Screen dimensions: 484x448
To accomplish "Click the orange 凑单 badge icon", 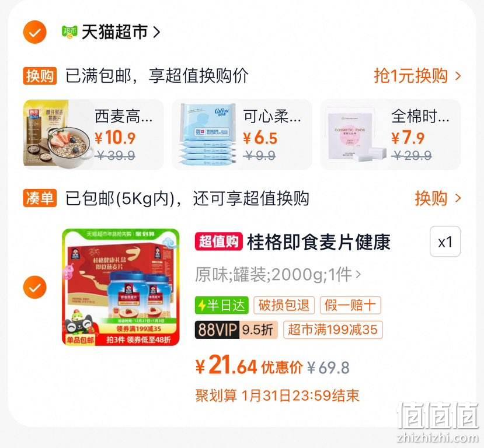I will pos(40,198).
